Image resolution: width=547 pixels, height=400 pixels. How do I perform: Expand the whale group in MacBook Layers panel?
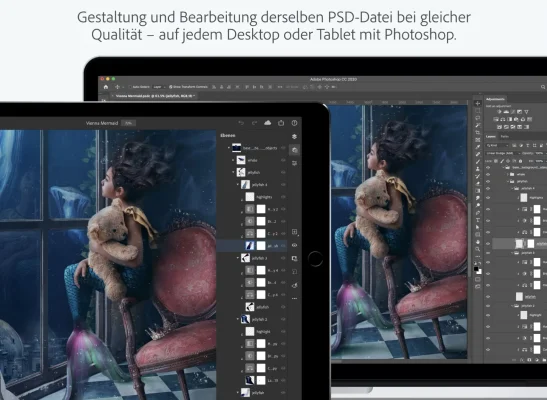(x=508, y=174)
